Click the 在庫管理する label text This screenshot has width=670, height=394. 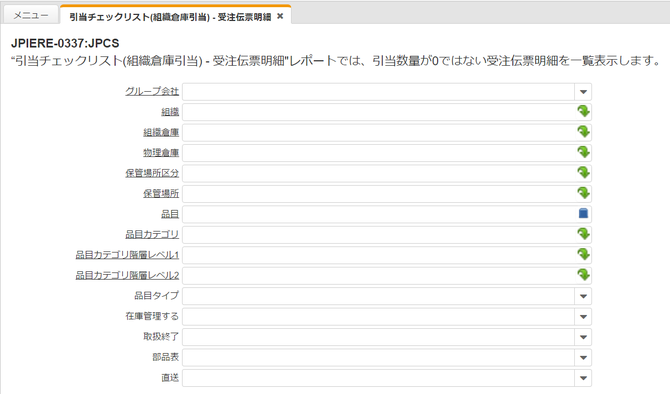click(x=152, y=316)
